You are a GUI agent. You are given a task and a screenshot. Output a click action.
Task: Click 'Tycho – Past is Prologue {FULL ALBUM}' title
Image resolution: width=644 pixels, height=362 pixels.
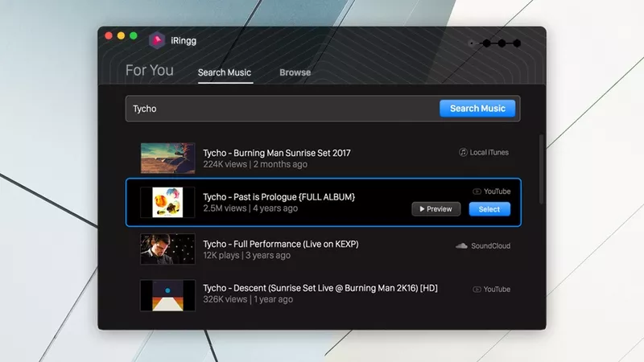pos(279,197)
